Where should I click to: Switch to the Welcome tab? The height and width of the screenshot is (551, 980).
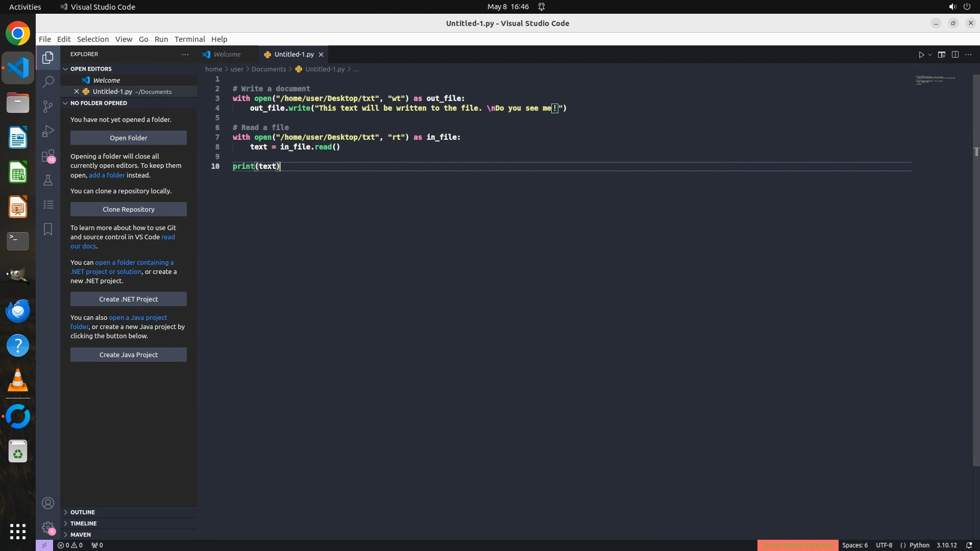227,54
